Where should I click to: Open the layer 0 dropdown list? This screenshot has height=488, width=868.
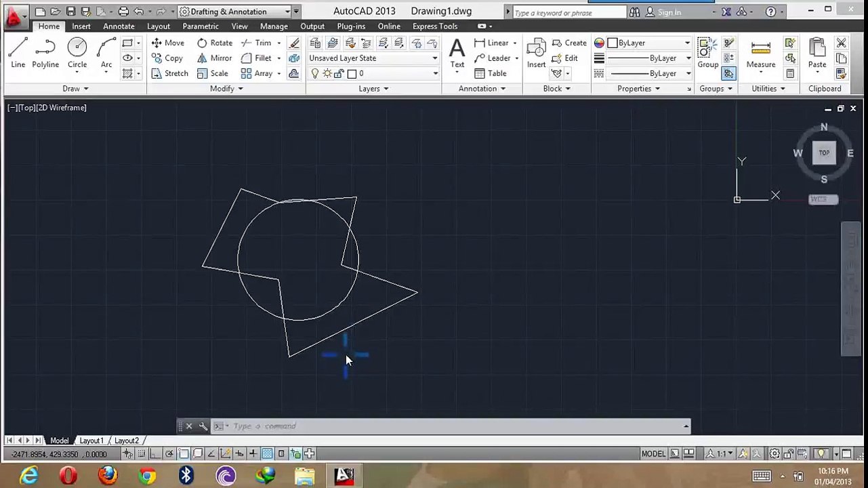tap(373, 73)
